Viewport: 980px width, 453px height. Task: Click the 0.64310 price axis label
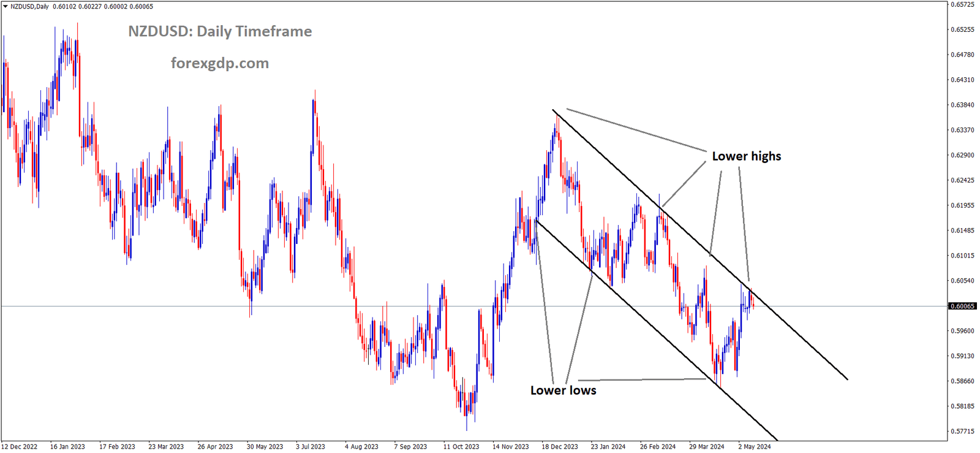962,80
